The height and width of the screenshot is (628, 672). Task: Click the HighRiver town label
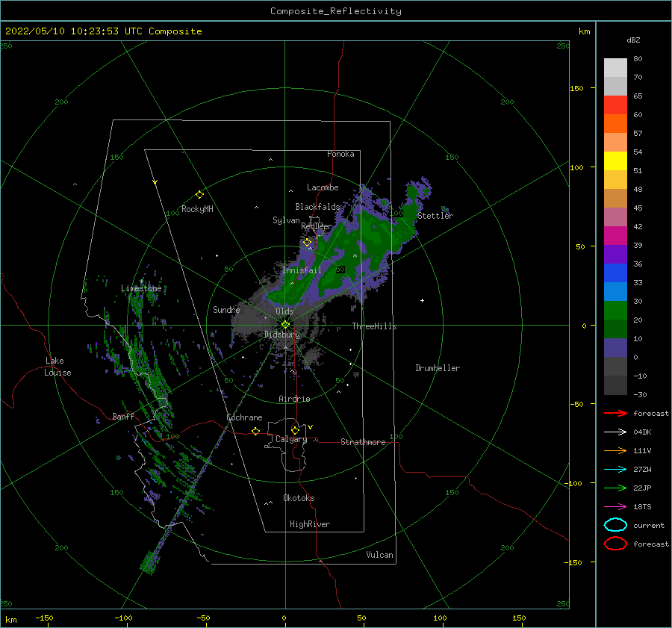310,524
